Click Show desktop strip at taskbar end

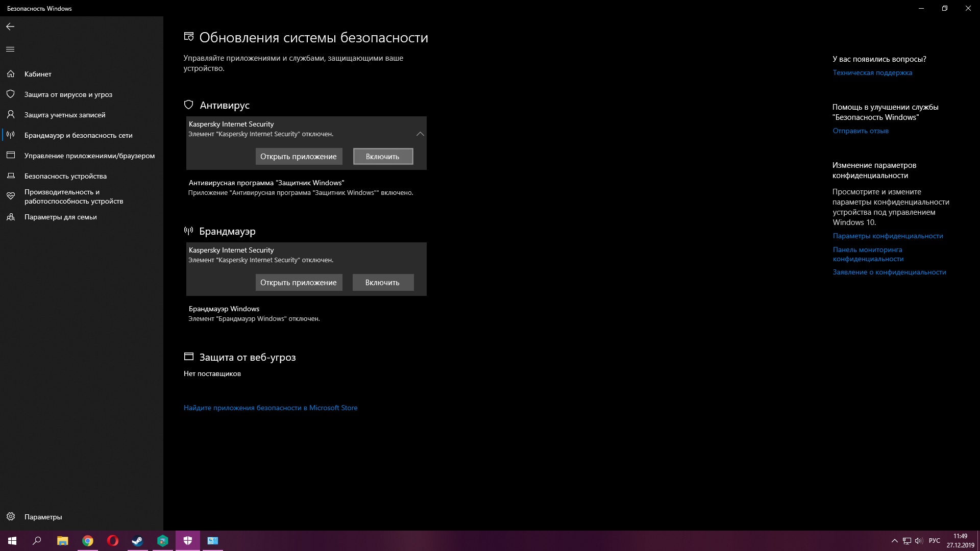(x=978, y=541)
